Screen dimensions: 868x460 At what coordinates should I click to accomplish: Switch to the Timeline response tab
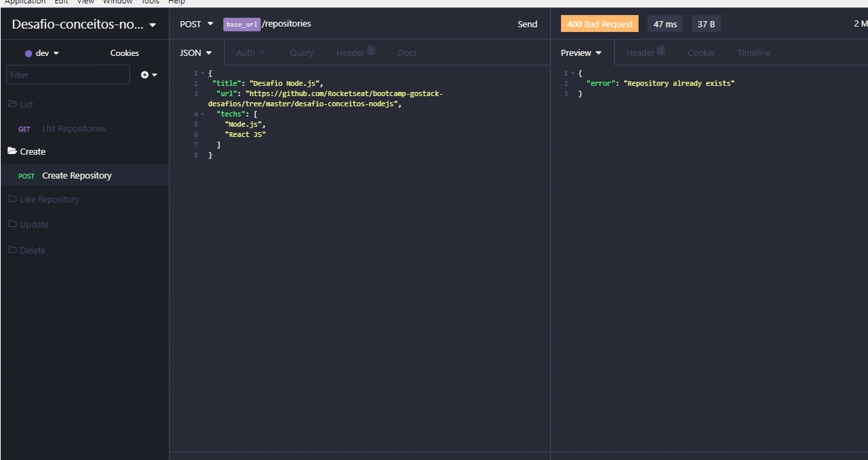753,52
